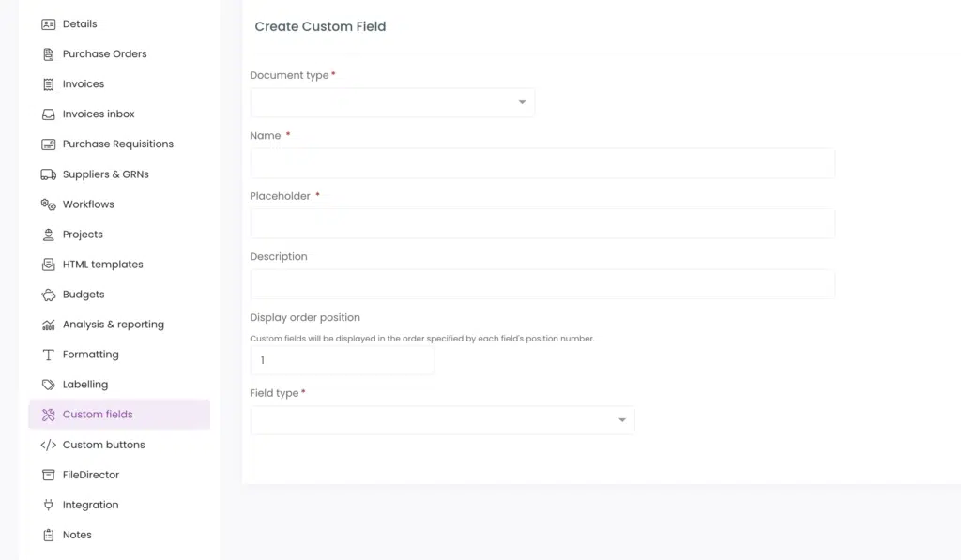Image resolution: width=961 pixels, height=560 pixels.
Task: Click the Analysis & reporting chart icon
Action: point(49,325)
